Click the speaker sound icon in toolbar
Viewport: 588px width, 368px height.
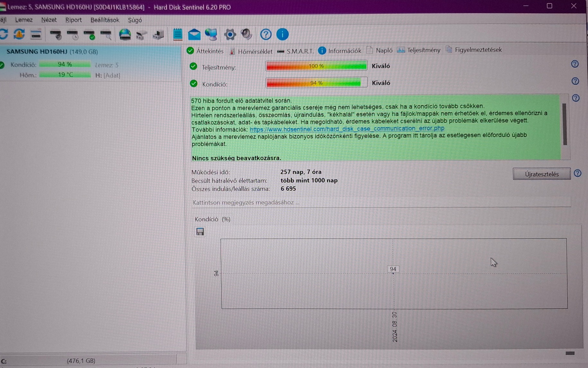point(247,34)
